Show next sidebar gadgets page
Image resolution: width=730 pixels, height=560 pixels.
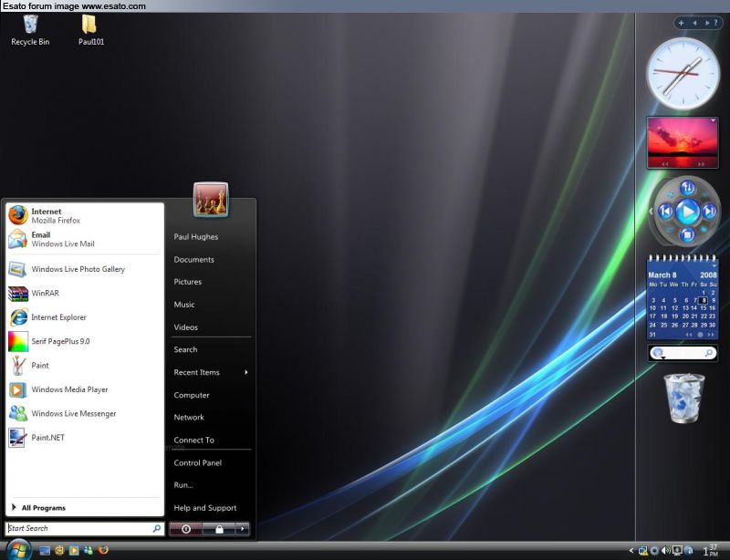(706, 23)
